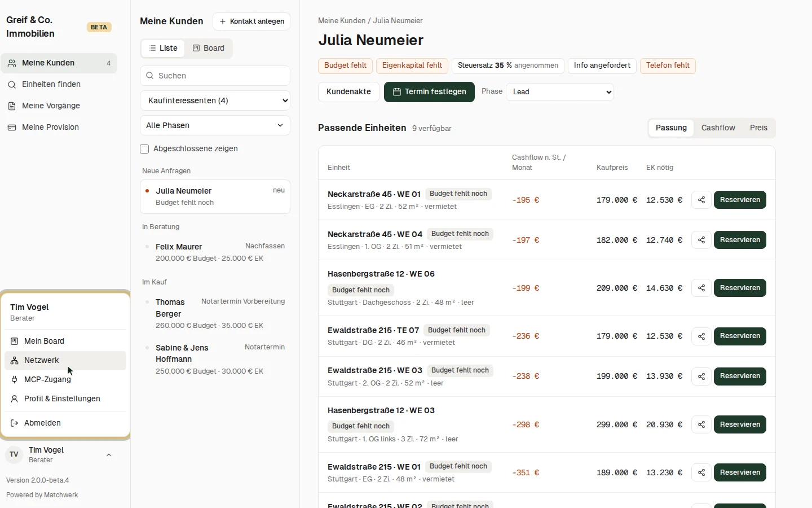Share the Ewaldstraße 215 · WE 03 unit
Screen dimensions: 812x508
(701, 376)
